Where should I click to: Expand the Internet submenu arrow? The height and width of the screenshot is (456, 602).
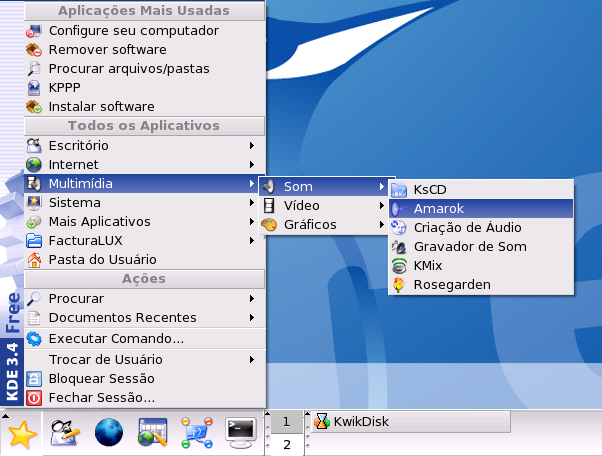[252, 165]
